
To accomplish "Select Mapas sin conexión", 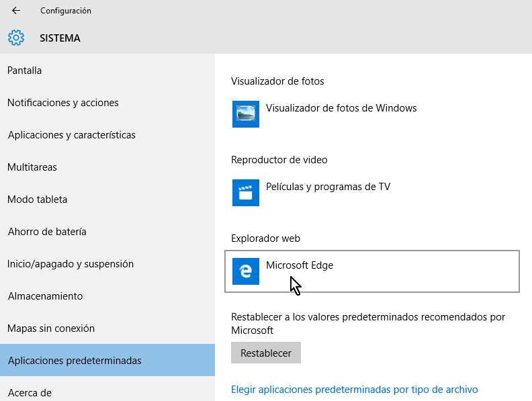I will pyautogui.click(x=107, y=328).
